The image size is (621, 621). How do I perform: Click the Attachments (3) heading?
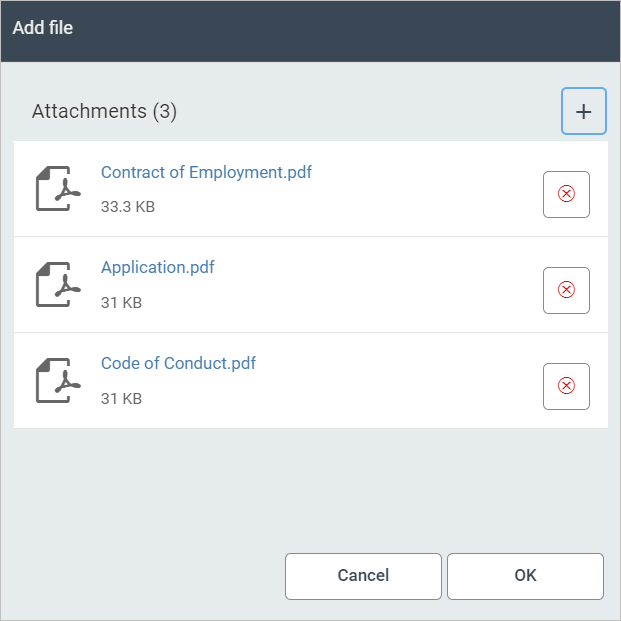(x=104, y=112)
